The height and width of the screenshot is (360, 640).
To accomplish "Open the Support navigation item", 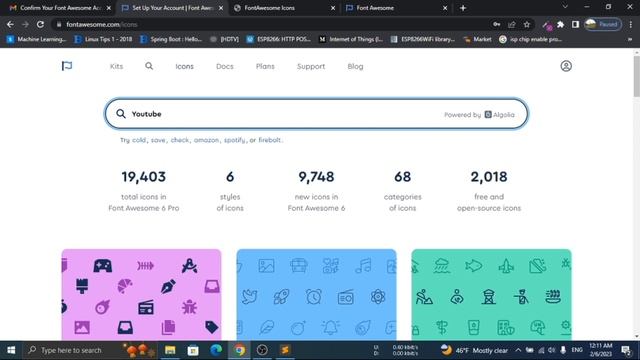I will 311,66.
